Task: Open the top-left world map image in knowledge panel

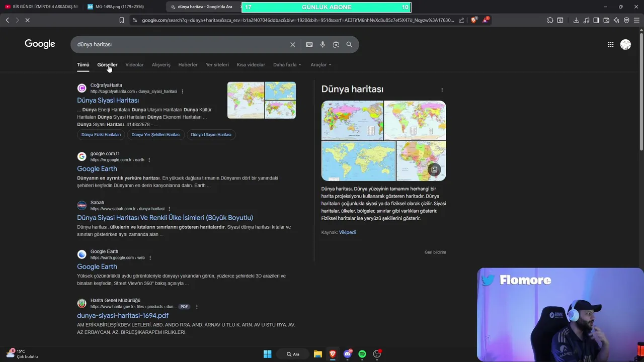Action: click(x=352, y=121)
